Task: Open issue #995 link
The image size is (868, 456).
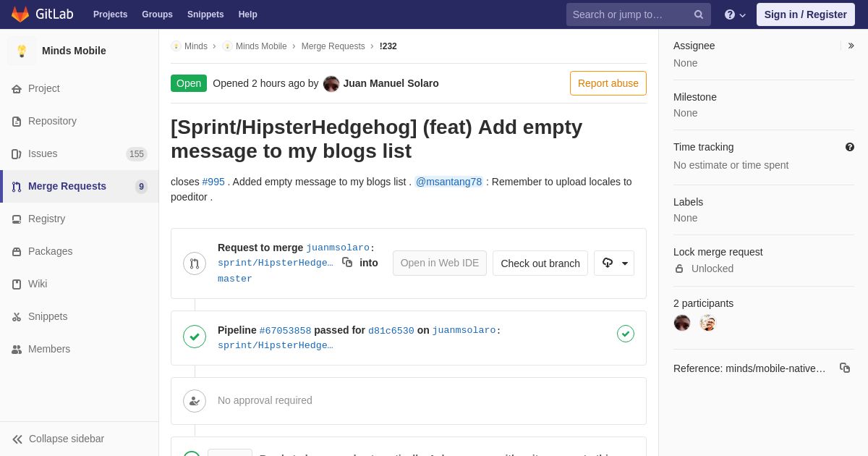Action: pos(213,182)
